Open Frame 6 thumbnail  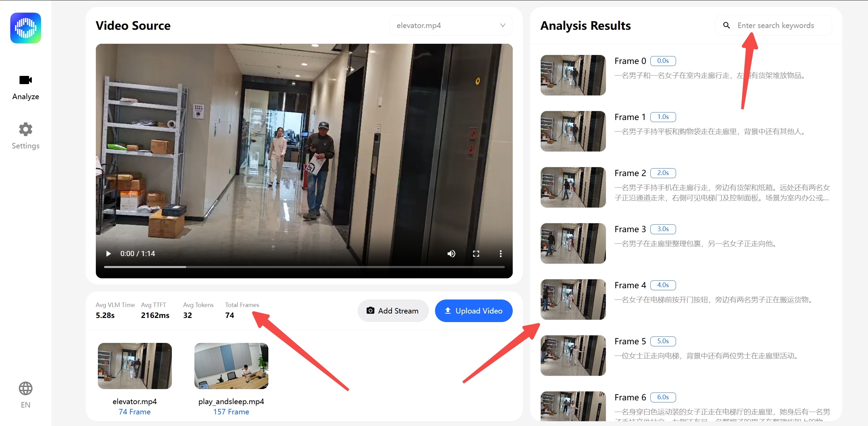[573, 407]
